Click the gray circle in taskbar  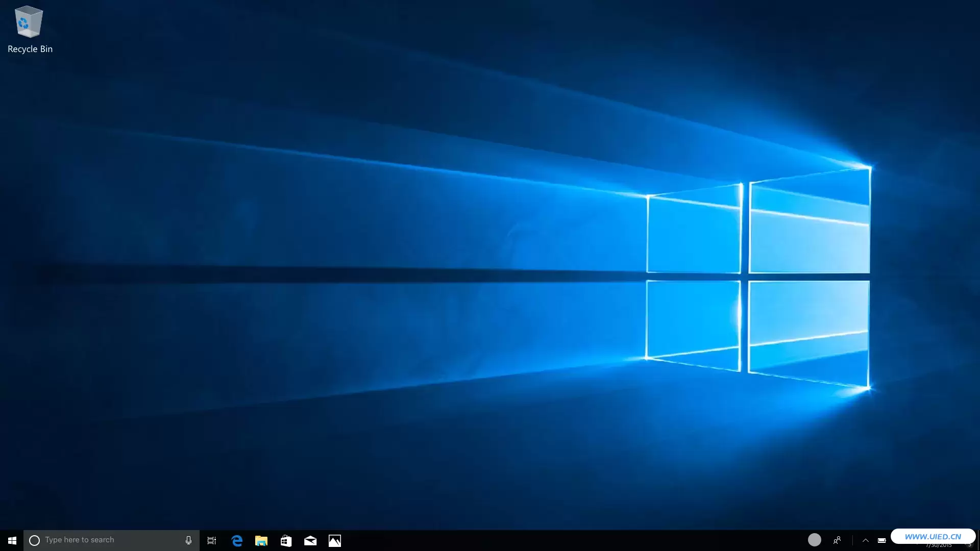(815, 540)
